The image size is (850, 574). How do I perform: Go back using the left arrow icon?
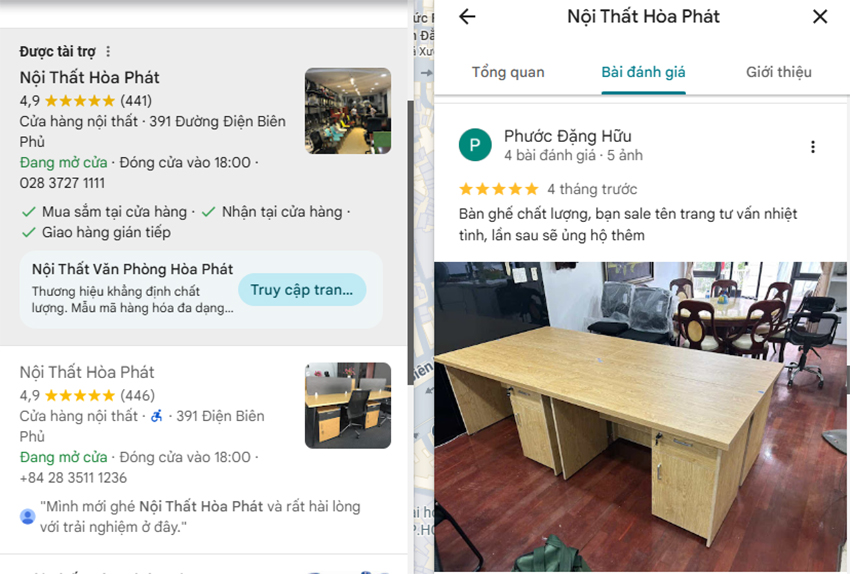tap(467, 17)
